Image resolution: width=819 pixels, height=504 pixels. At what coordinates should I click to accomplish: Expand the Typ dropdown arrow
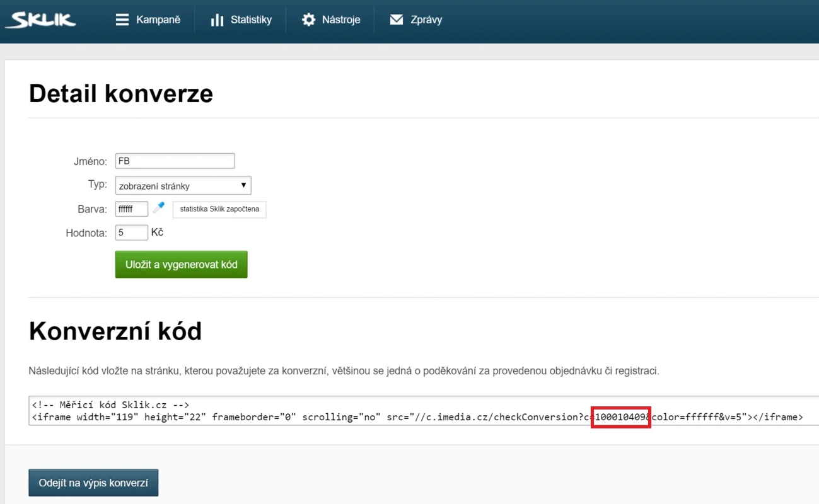click(244, 186)
